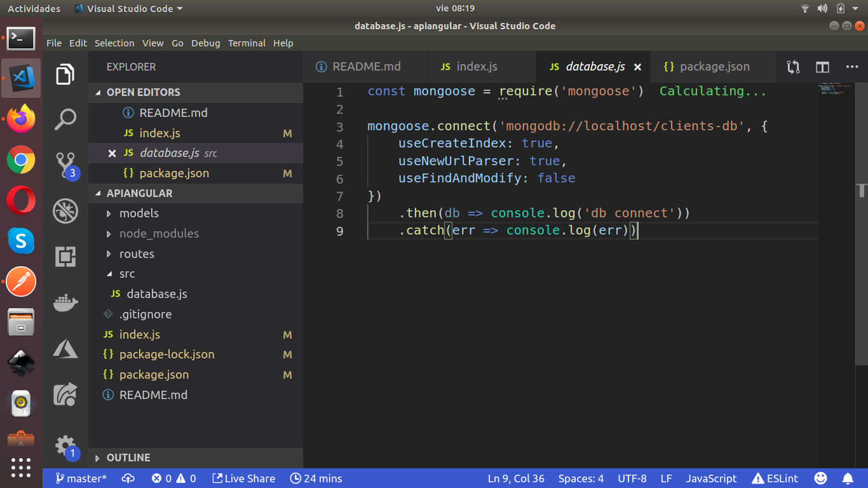Click the Open Changes icon in the editor toolbar
The width and height of the screenshot is (868, 488).
pos(793,67)
